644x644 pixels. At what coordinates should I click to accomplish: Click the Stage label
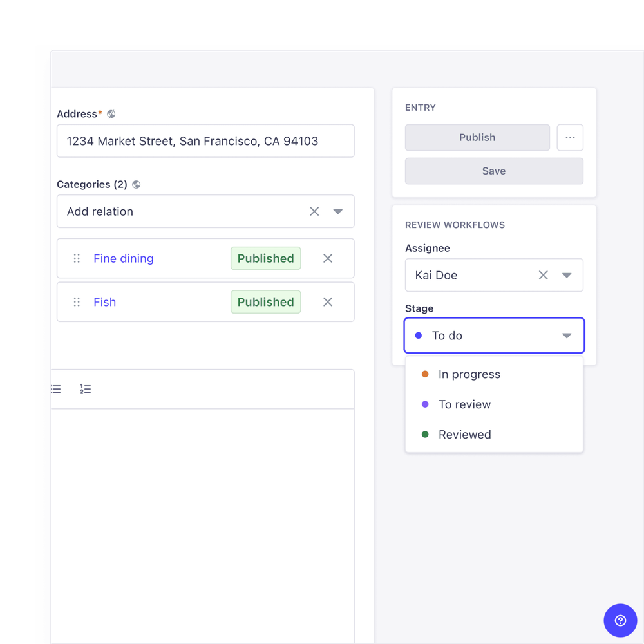419,308
